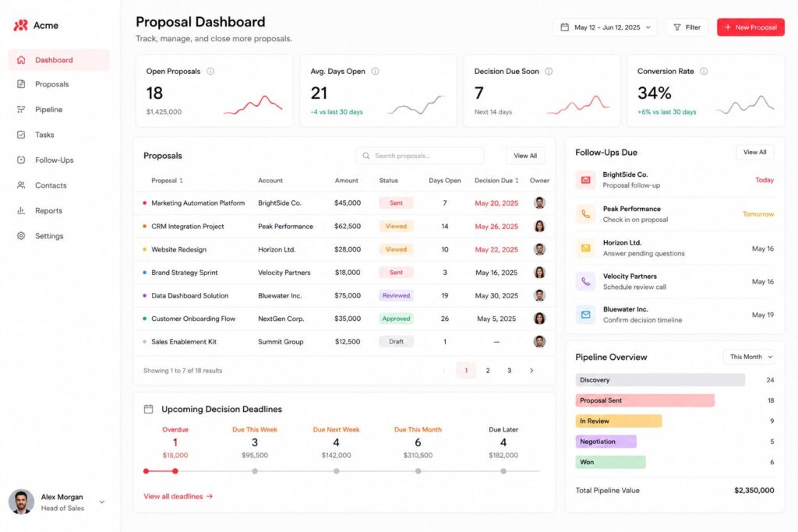Click the Follow-Ups clock sidebar icon
798x532 pixels.
21,160
